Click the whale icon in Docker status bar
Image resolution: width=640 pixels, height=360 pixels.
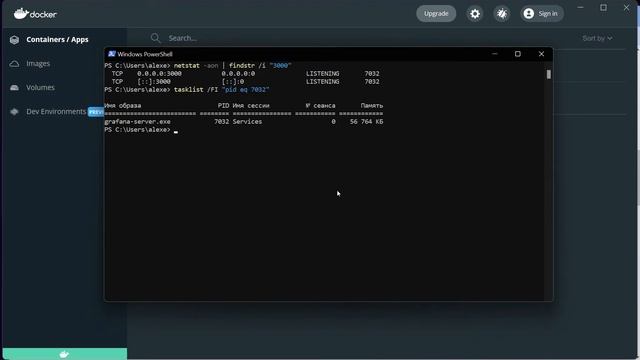click(x=64, y=354)
